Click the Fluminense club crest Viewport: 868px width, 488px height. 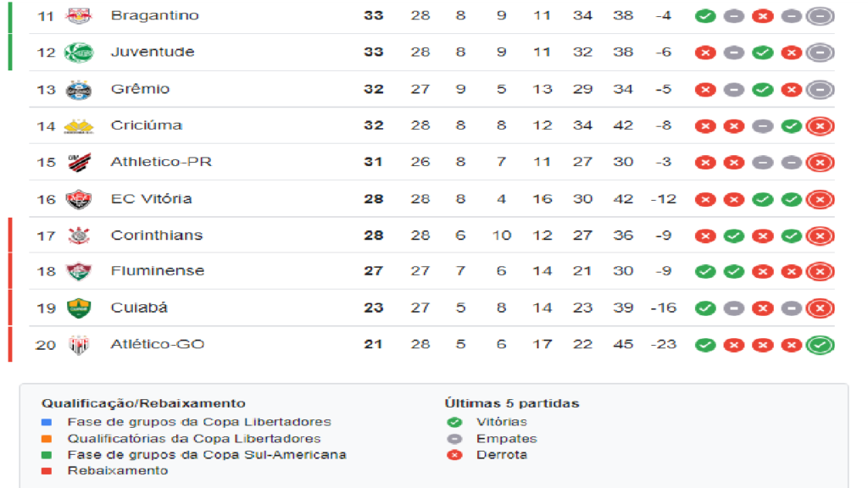click(x=79, y=272)
